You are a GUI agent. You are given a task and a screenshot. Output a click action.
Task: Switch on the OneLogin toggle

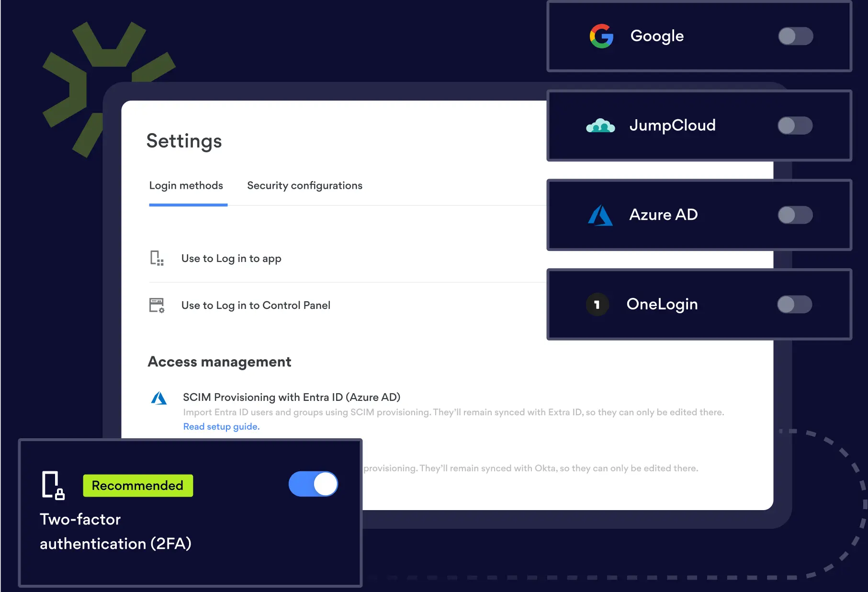click(x=794, y=305)
